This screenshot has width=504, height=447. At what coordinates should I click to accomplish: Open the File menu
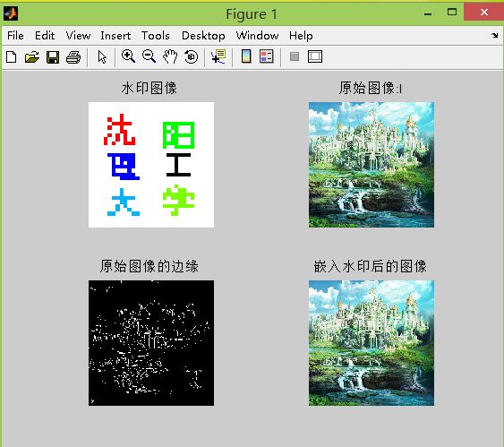tap(15, 35)
